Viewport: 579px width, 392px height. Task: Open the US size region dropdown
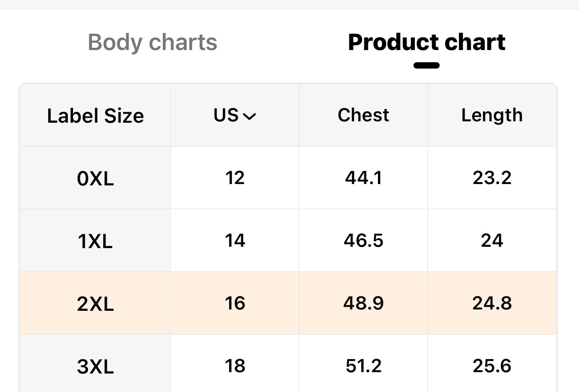click(235, 115)
